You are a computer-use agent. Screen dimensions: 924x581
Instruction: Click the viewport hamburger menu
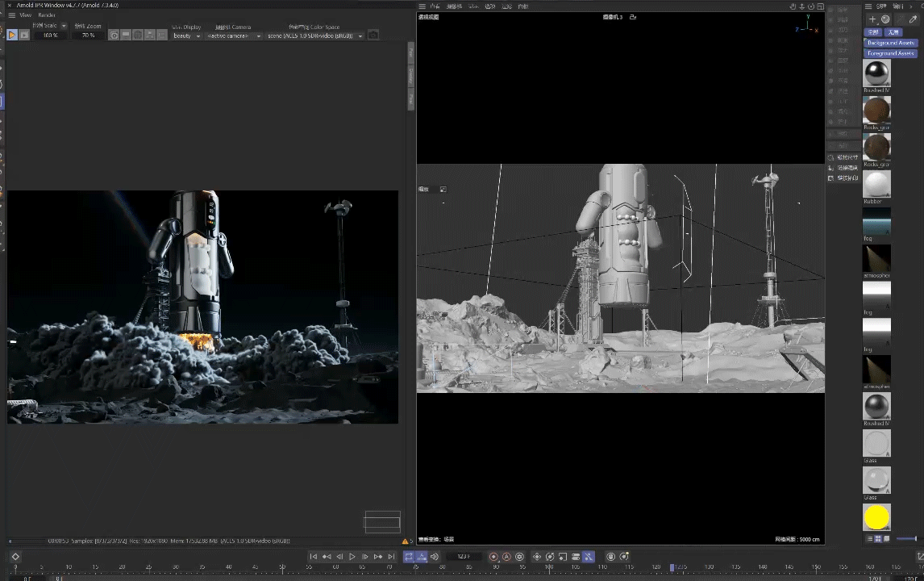coord(422,6)
